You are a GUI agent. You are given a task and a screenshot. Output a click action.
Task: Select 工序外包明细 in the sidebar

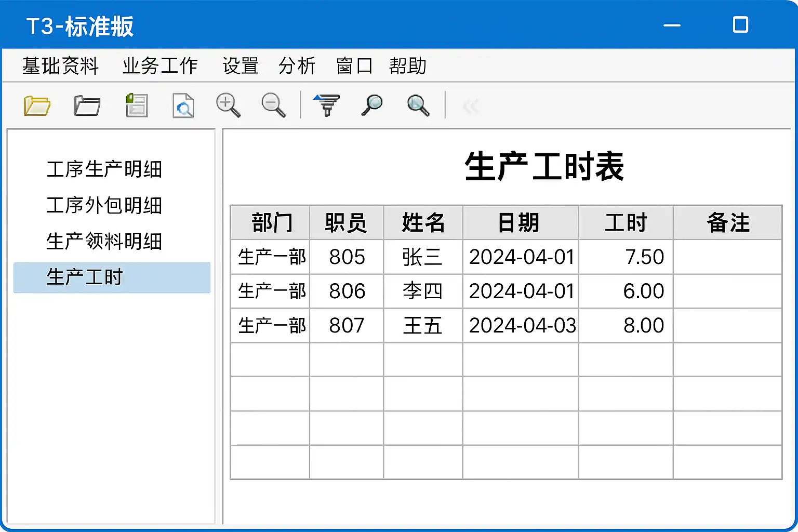point(104,205)
